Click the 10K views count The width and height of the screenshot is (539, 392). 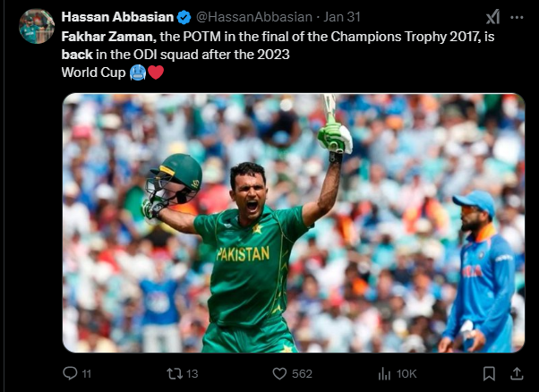coord(406,374)
